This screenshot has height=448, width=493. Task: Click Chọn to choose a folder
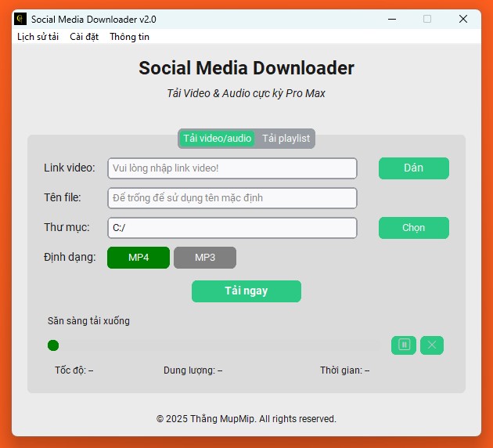click(x=414, y=228)
